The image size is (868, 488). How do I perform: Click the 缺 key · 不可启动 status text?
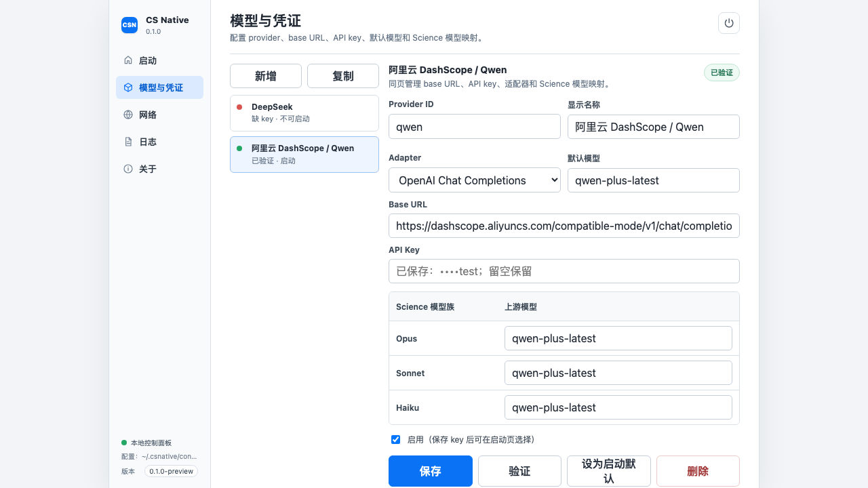tap(281, 119)
